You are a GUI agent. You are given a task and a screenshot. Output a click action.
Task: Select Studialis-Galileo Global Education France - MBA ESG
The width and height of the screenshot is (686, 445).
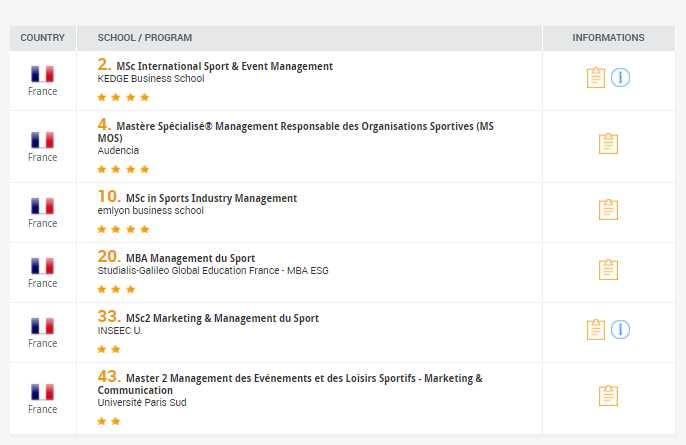point(213,270)
